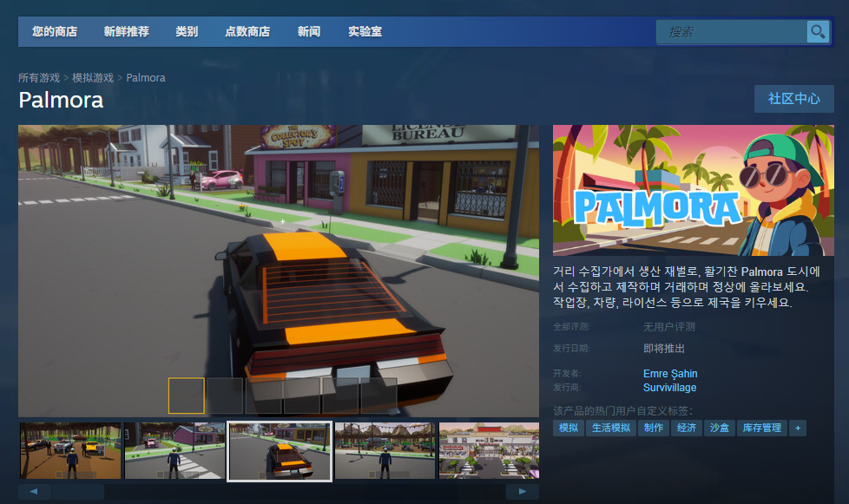Go to the 点数商店 tab

pyautogui.click(x=247, y=32)
